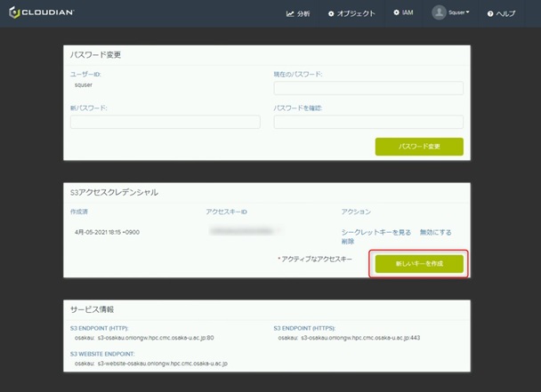The image size is (541, 392).
Task: Click the 削除 link for access key
Action: click(348, 242)
